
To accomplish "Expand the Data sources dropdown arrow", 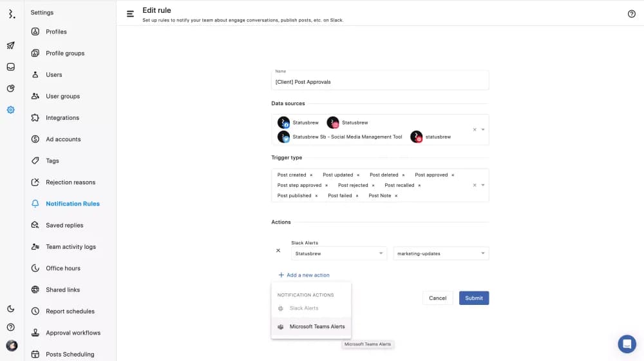I will (483, 130).
